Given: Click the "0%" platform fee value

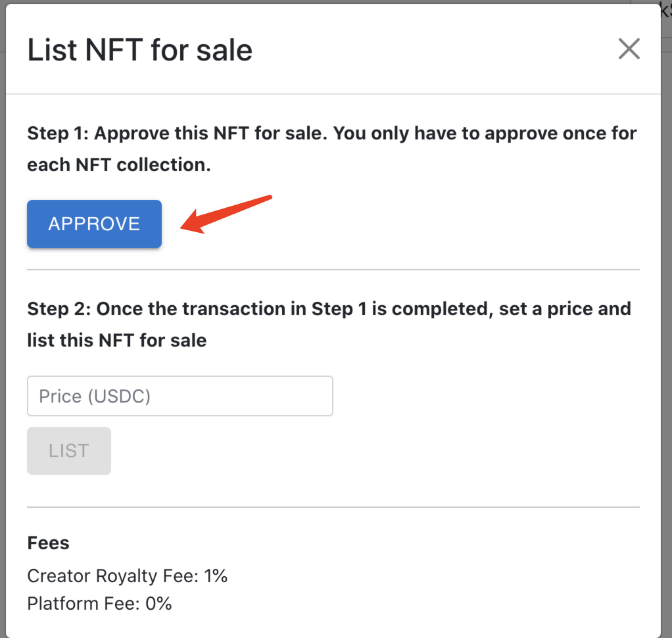Looking at the screenshot, I should (x=157, y=603).
